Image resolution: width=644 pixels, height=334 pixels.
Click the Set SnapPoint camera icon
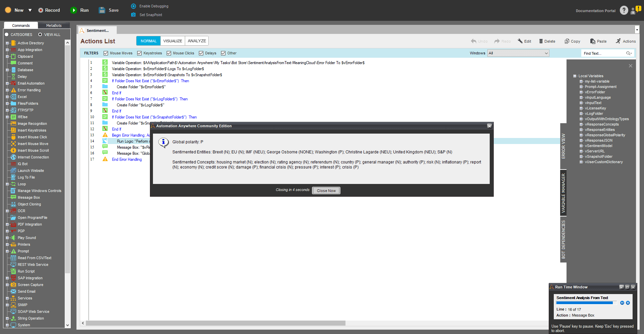(133, 15)
